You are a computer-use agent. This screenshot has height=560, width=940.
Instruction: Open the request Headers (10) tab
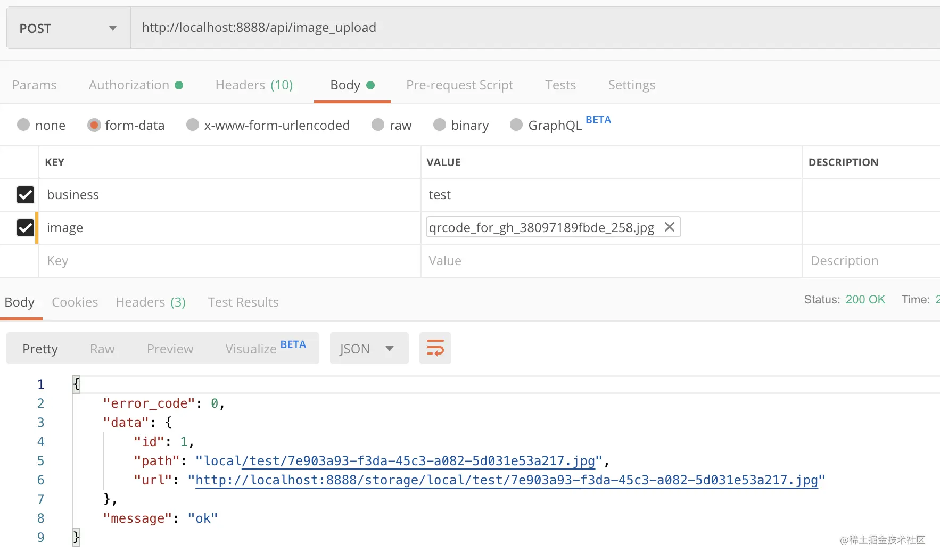[x=254, y=85]
